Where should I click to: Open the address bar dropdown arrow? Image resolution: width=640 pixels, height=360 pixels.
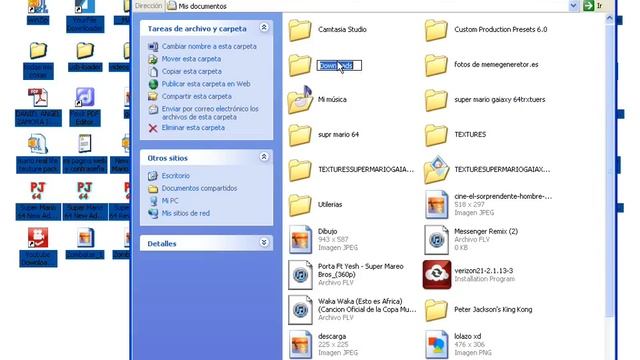tap(573, 6)
